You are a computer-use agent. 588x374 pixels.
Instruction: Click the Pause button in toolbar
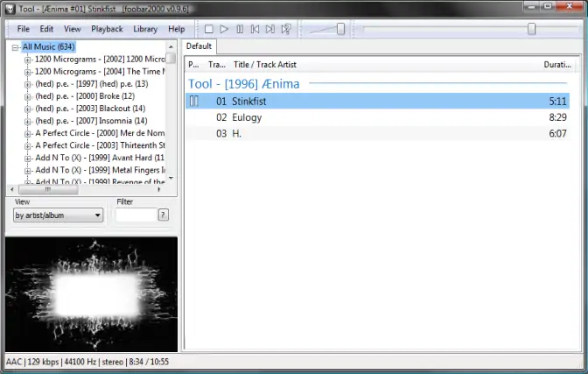(240, 29)
